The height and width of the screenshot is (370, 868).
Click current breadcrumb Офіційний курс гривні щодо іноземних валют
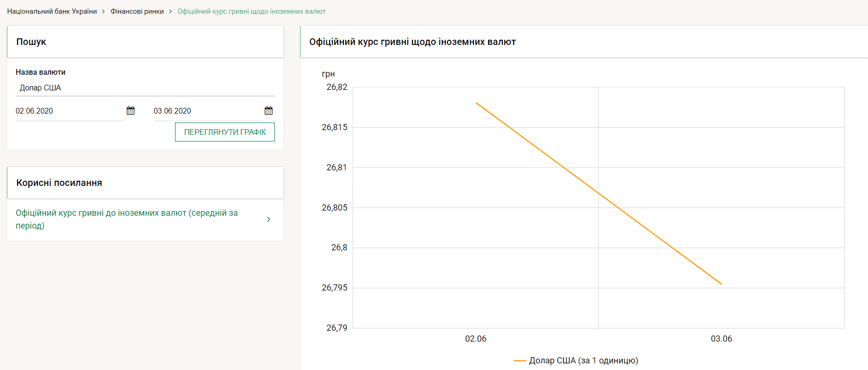point(252,11)
